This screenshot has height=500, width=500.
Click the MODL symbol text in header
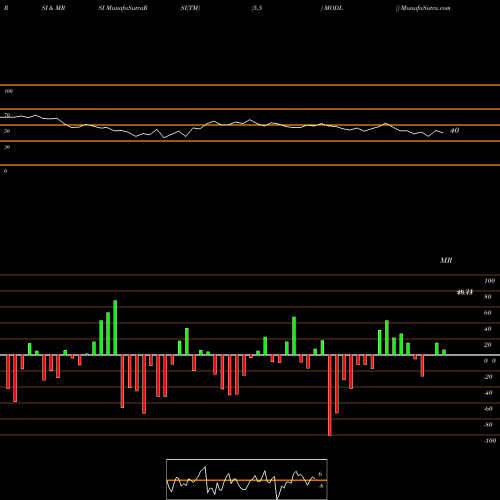333,8
